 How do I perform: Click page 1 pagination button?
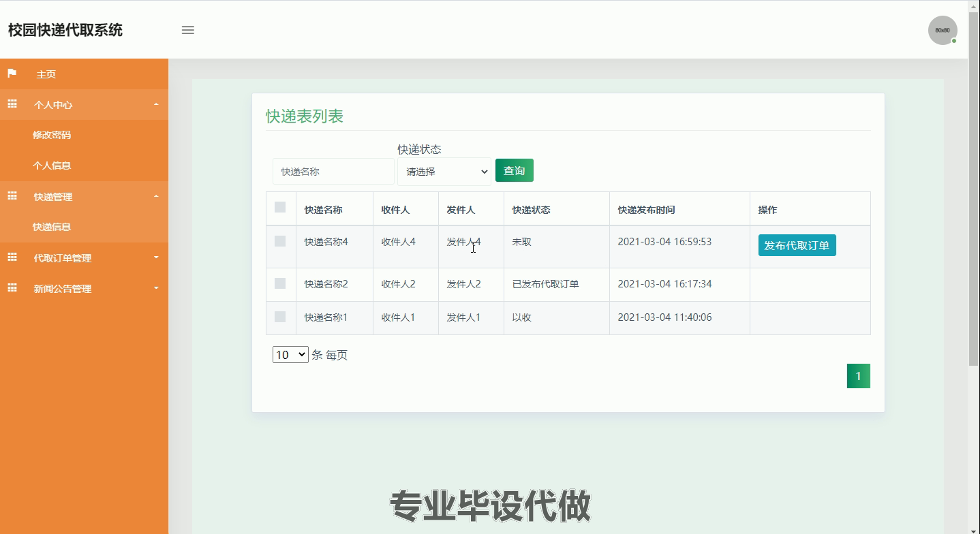tap(858, 376)
